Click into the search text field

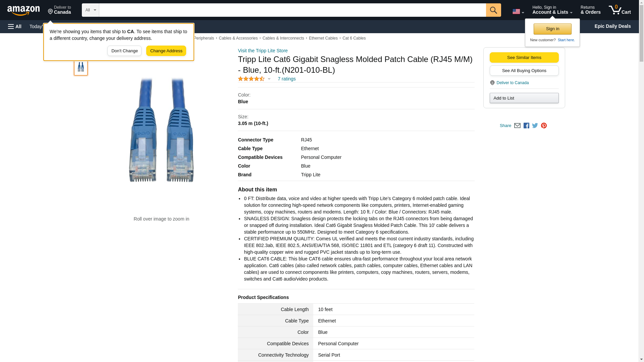(292, 10)
